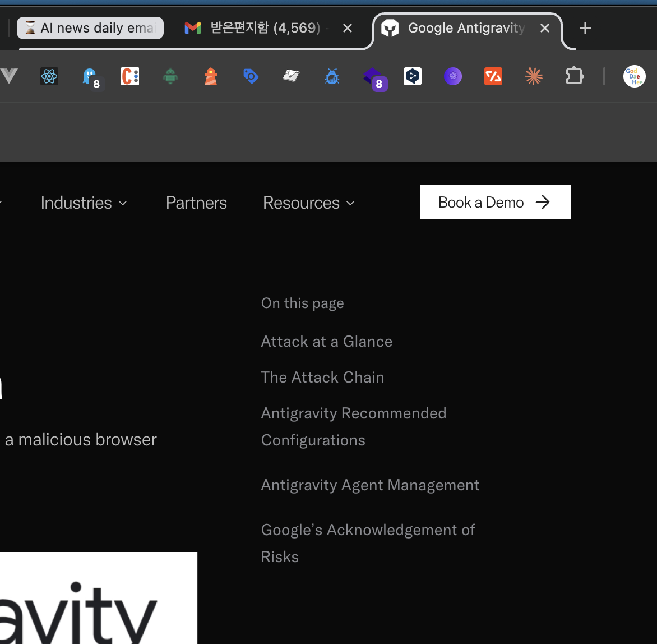Screen dimensions: 657x644
Task: Click the green robot extension icon
Action: coord(170,76)
